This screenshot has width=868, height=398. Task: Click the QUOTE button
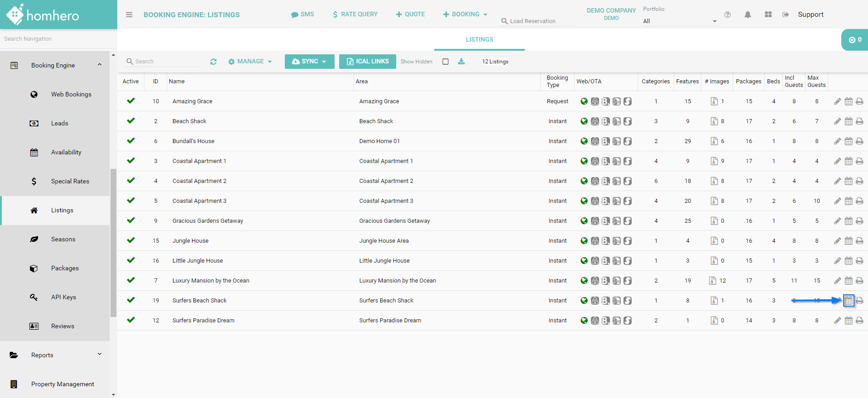click(411, 14)
